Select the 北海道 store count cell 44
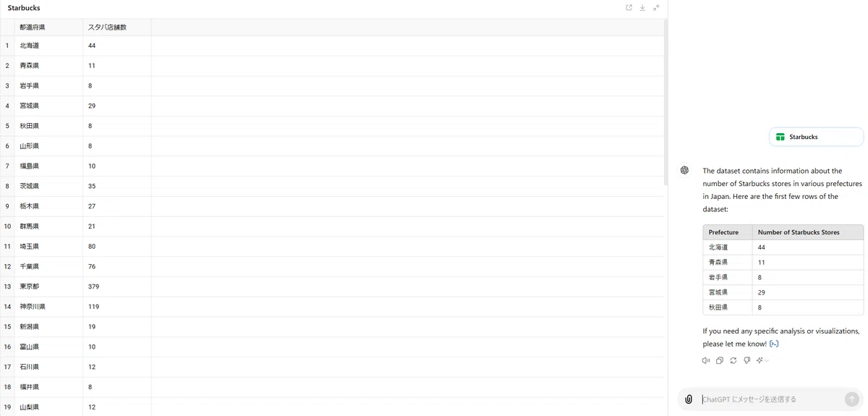The image size is (868, 416). tap(117, 46)
